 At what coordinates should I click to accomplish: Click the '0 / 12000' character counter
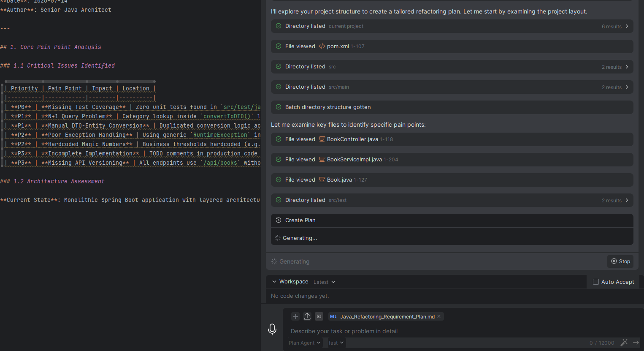(602, 343)
